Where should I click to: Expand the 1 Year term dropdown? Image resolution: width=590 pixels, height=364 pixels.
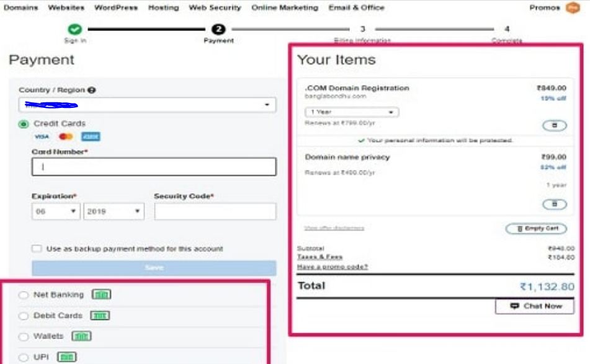351,112
